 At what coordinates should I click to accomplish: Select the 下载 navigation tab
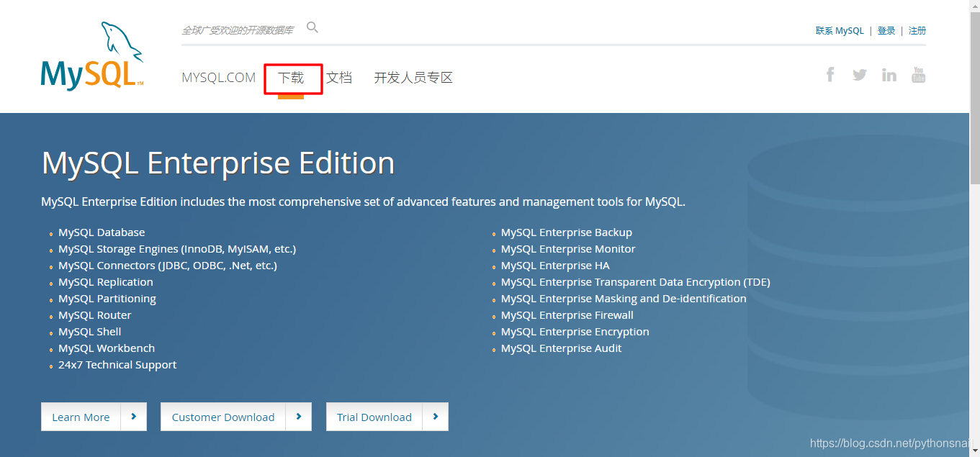pos(291,78)
